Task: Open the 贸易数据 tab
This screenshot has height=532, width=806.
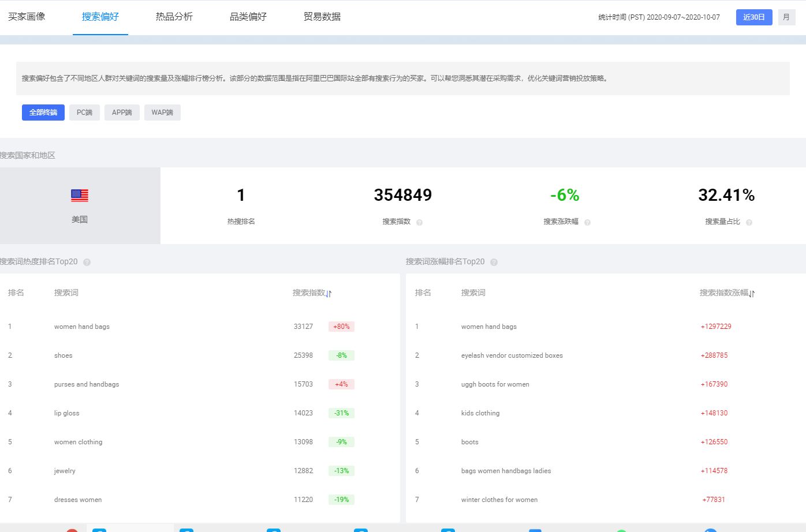Action: tap(321, 17)
